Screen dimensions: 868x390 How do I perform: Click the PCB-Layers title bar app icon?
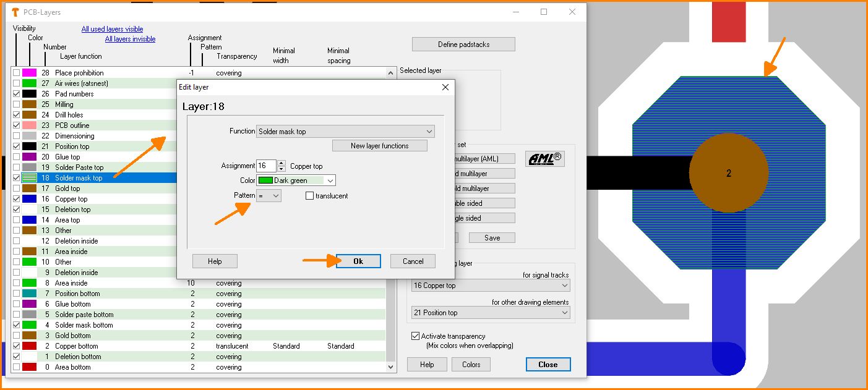(x=14, y=12)
